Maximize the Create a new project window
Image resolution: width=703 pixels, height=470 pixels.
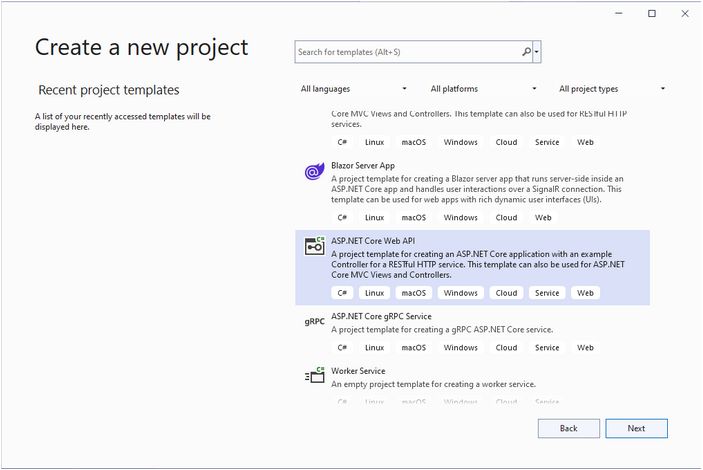[652, 13]
